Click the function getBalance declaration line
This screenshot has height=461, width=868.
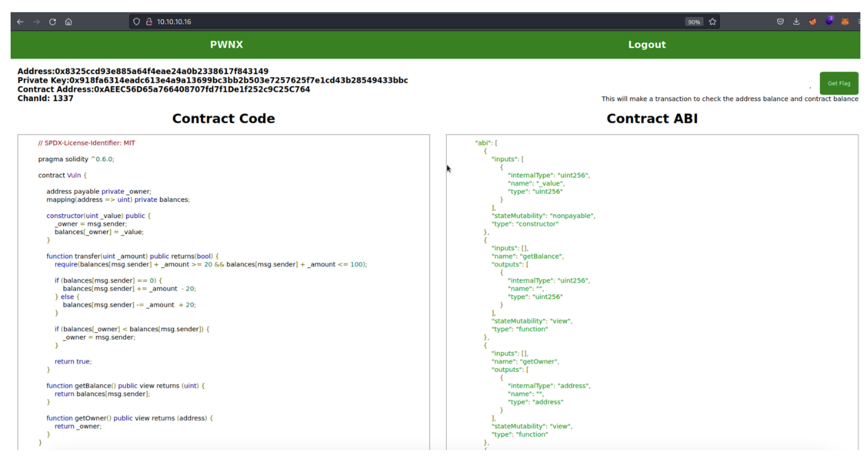tap(126, 386)
